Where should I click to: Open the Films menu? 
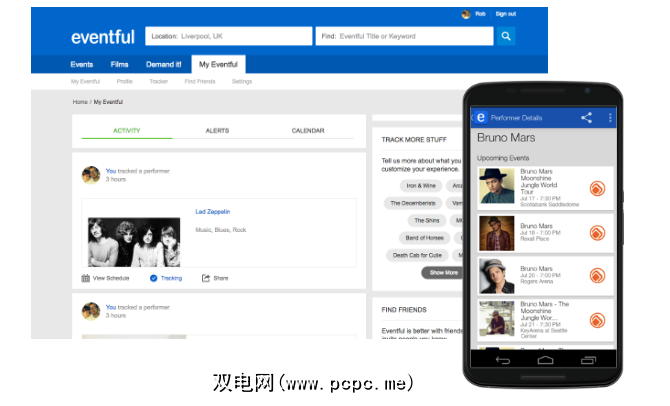pos(119,65)
